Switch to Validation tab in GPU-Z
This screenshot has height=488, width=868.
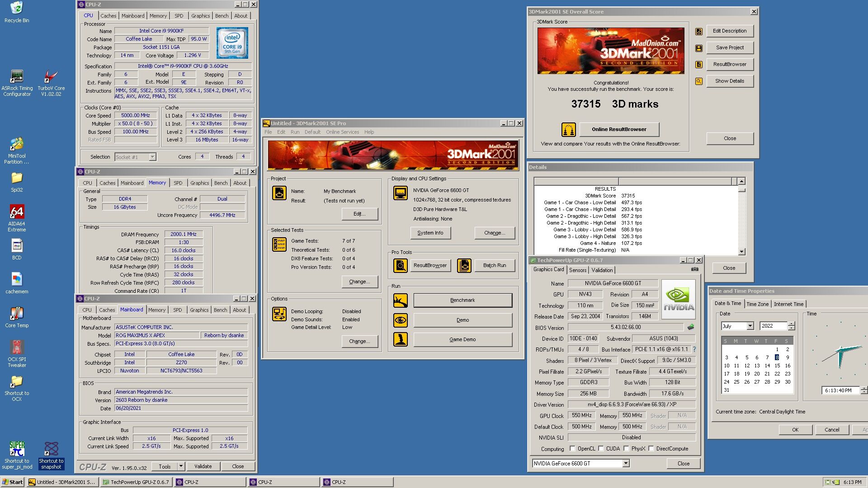pyautogui.click(x=602, y=270)
